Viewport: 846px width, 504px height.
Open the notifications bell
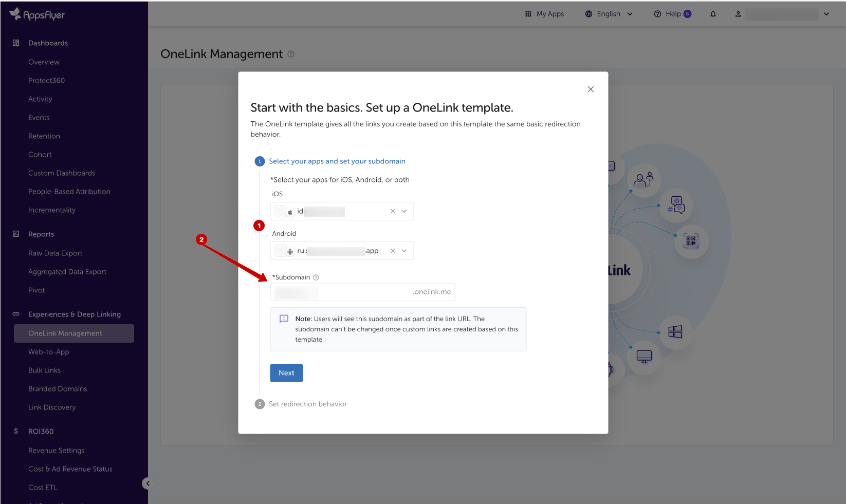tap(713, 14)
